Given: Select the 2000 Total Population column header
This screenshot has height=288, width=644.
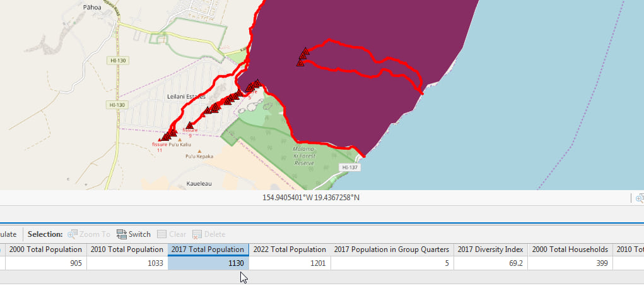Looking at the screenshot, I should (45, 249).
